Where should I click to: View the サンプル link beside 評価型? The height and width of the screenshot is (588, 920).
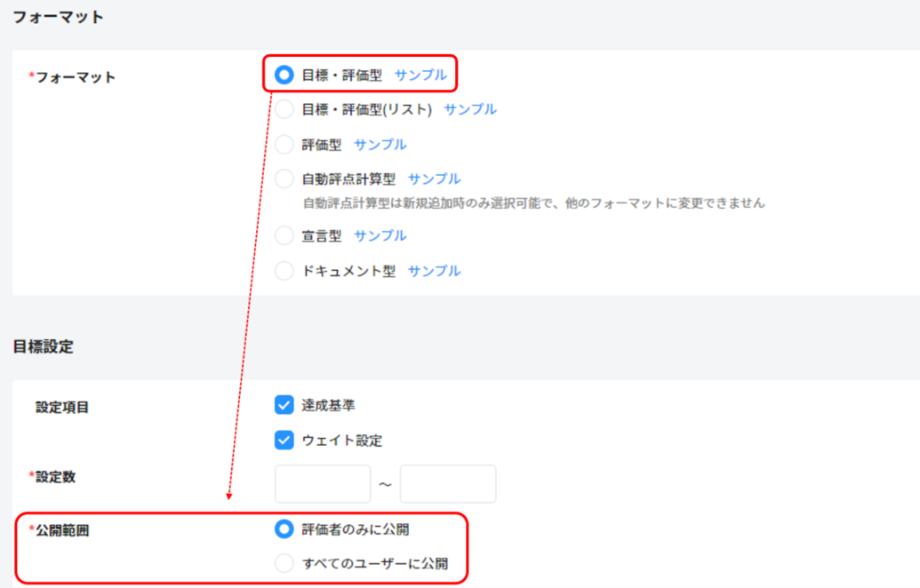coord(380,144)
